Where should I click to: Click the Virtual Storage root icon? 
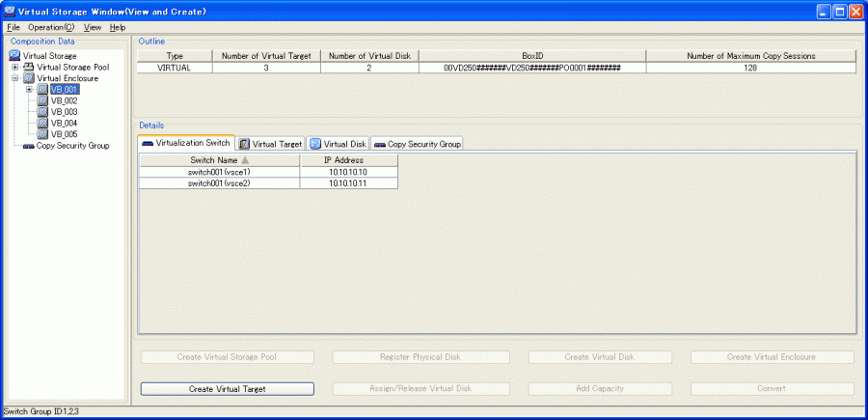tap(14, 56)
